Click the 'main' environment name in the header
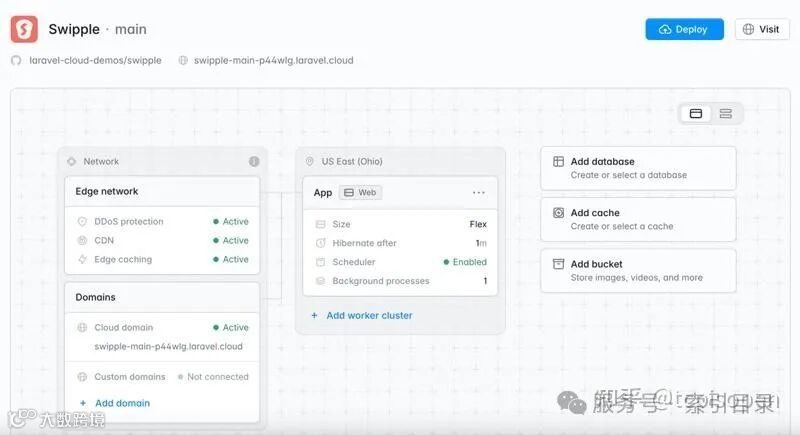The width and height of the screenshot is (800, 435). coord(131,29)
